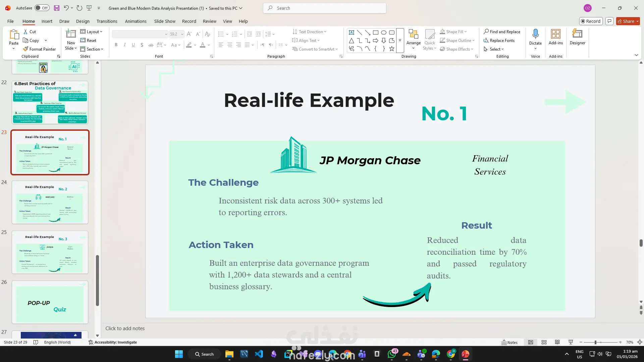Switch to Slide Sorter view

point(544,342)
